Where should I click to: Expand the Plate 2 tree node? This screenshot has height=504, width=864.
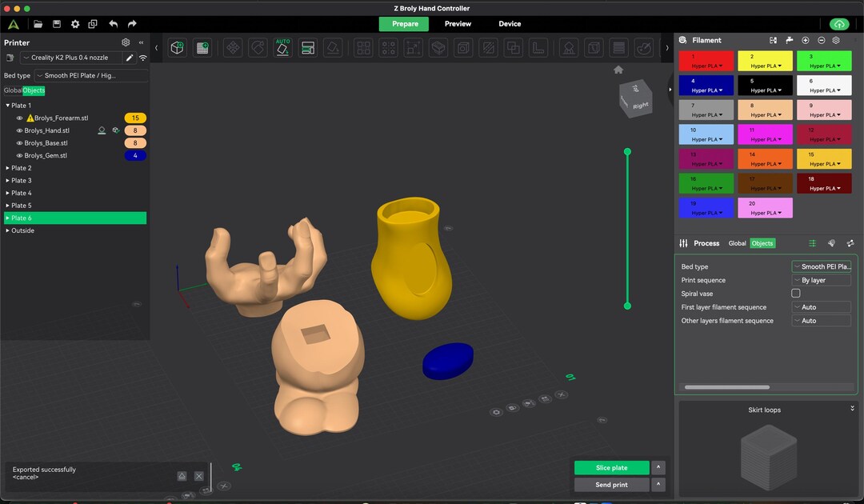[8, 168]
